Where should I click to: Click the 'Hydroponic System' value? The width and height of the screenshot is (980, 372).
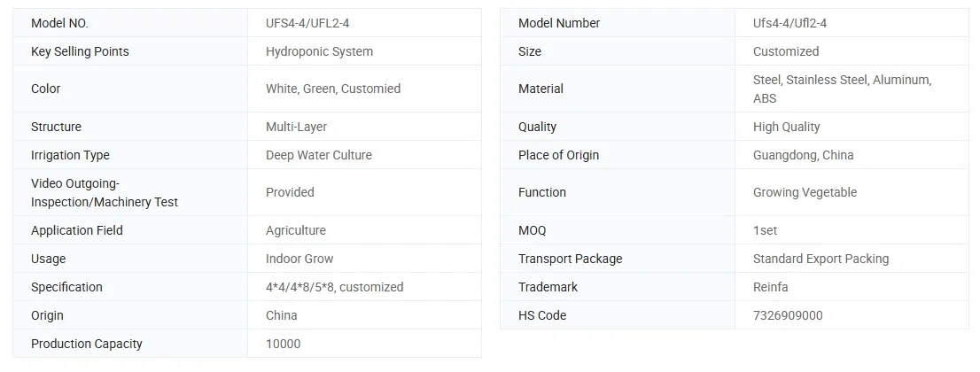pos(319,51)
